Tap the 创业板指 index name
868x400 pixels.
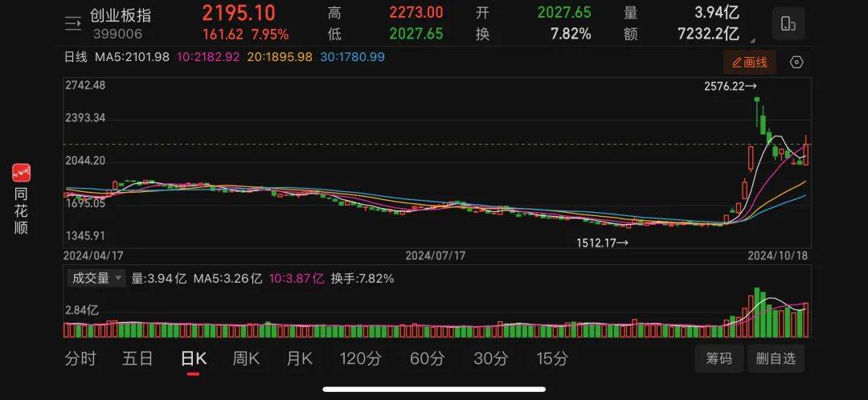[x=121, y=15]
